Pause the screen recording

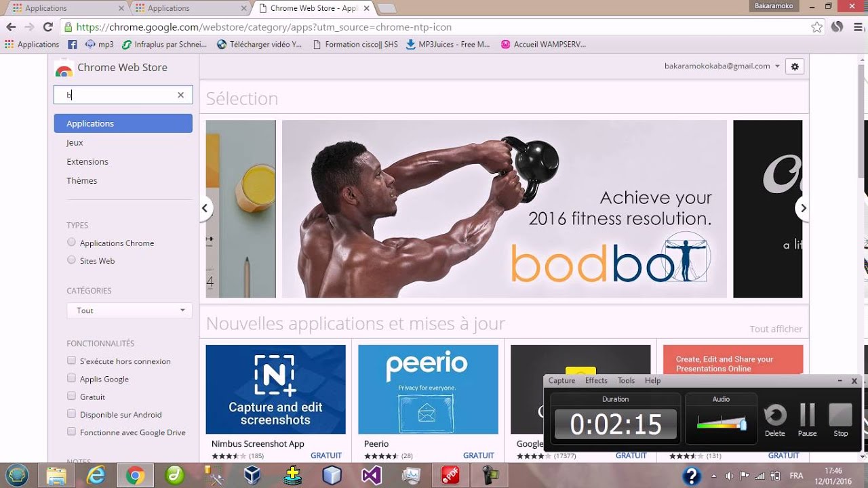(x=807, y=420)
